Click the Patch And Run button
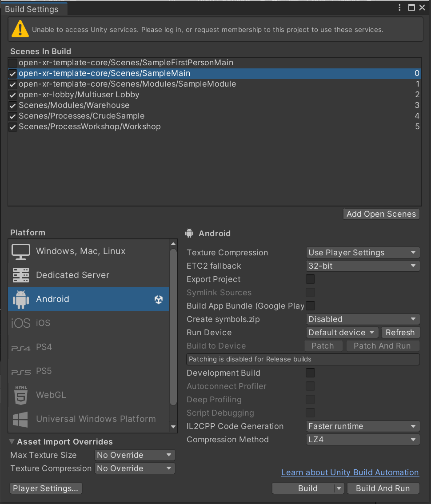The width and height of the screenshot is (431, 504). point(383,346)
